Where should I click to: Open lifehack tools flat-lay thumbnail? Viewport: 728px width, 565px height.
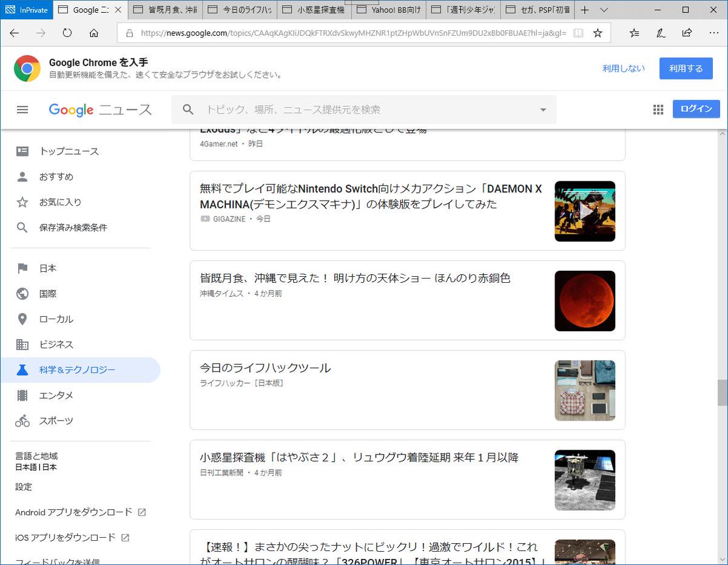click(x=585, y=391)
